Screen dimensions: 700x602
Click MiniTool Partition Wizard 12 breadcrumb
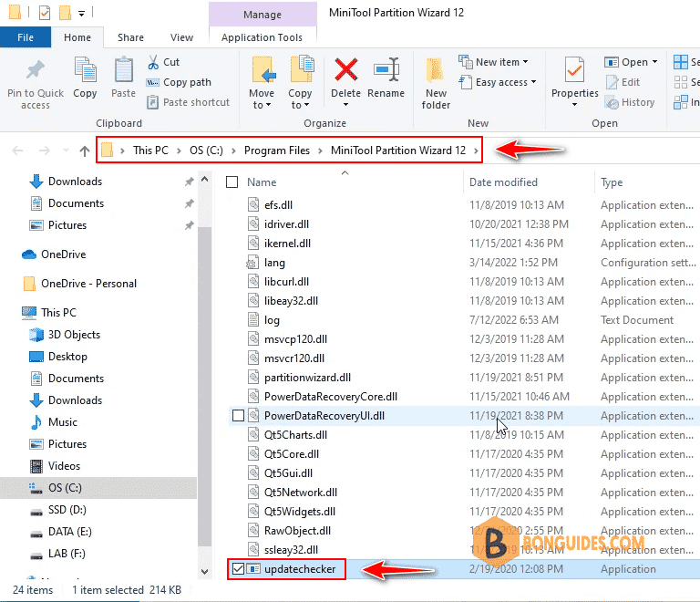click(398, 150)
